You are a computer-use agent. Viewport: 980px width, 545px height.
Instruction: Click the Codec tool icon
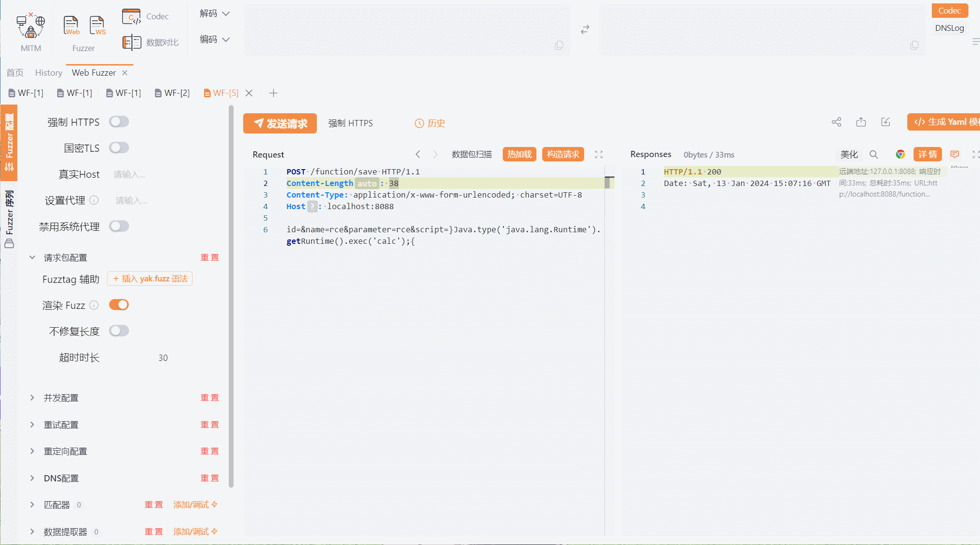click(132, 16)
